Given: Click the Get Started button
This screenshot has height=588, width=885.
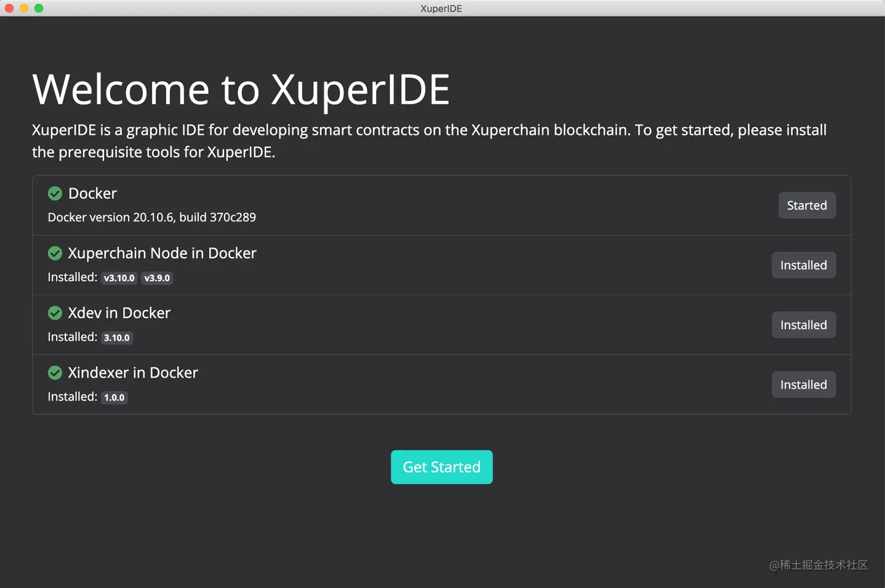Looking at the screenshot, I should coord(441,467).
